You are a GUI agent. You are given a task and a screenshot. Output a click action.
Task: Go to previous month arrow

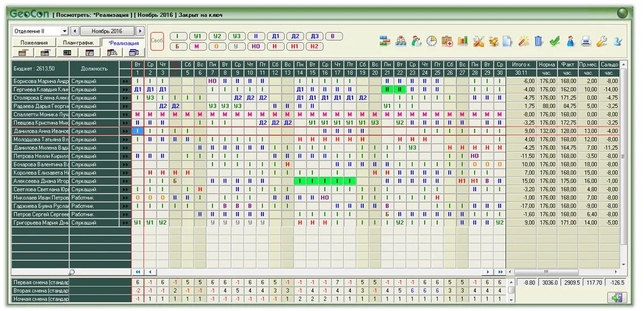[75, 31]
